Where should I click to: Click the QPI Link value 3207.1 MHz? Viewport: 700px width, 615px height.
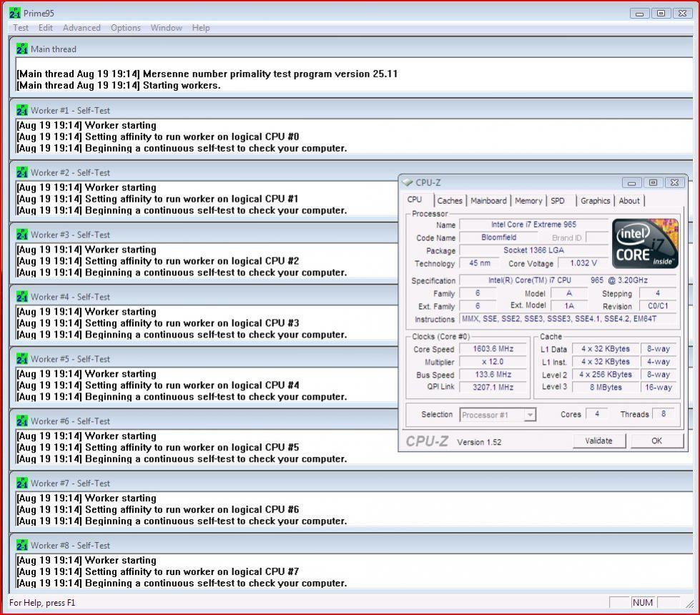(493, 387)
